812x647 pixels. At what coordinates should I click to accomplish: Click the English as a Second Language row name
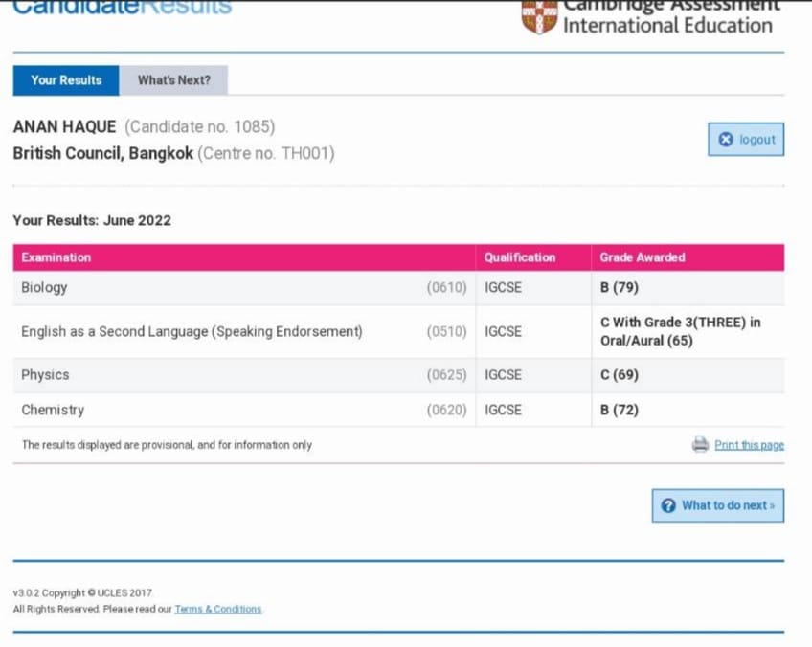[x=192, y=332]
